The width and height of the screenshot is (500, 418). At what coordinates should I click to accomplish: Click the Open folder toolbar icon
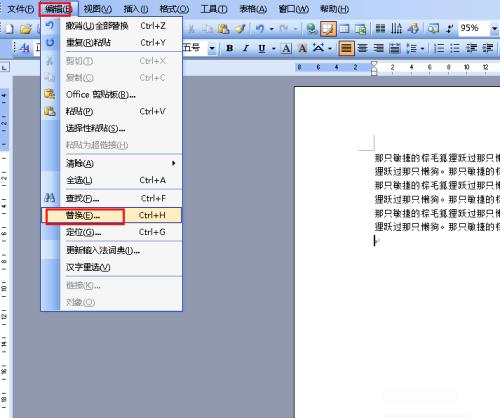pos(26,29)
